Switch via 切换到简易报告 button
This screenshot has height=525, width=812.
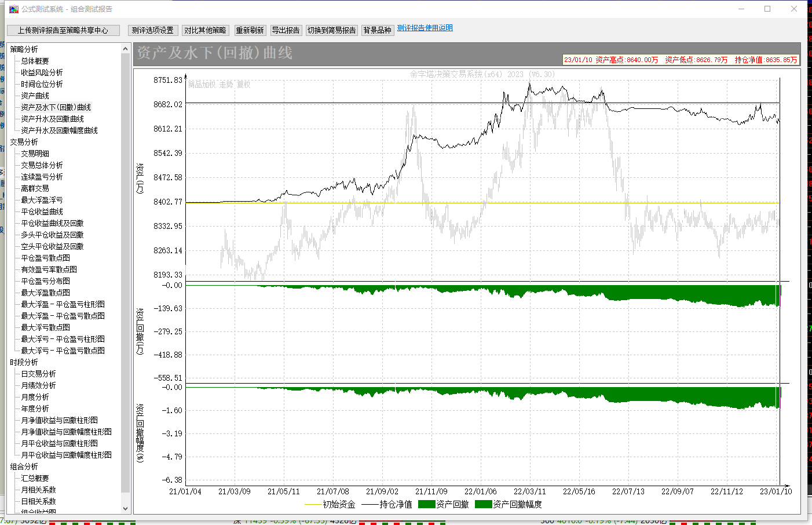coord(332,31)
